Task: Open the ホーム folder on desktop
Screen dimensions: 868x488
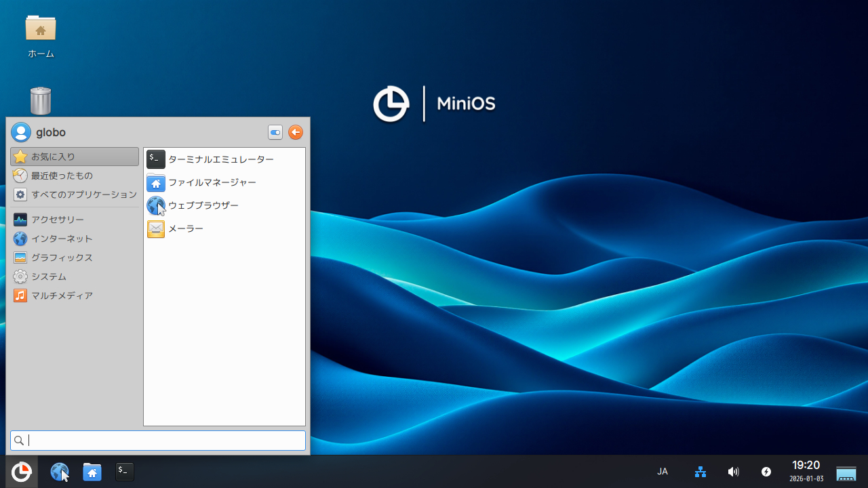Action: [x=41, y=30]
